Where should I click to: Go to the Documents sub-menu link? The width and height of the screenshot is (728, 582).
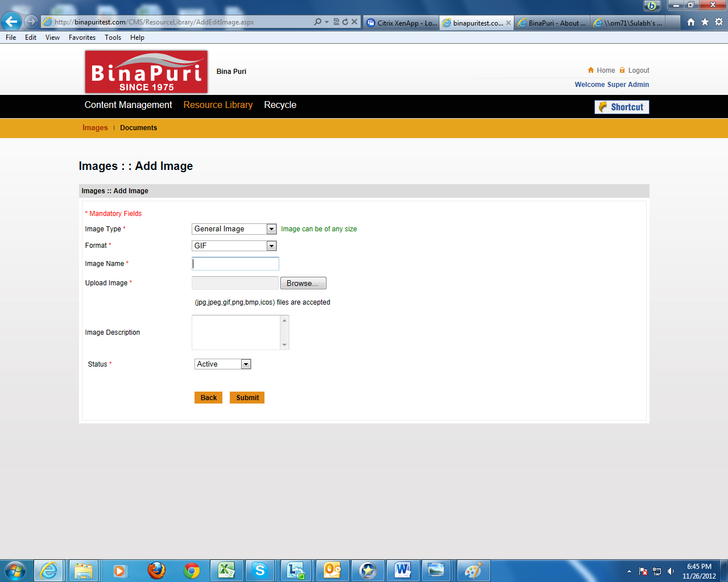tap(138, 128)
